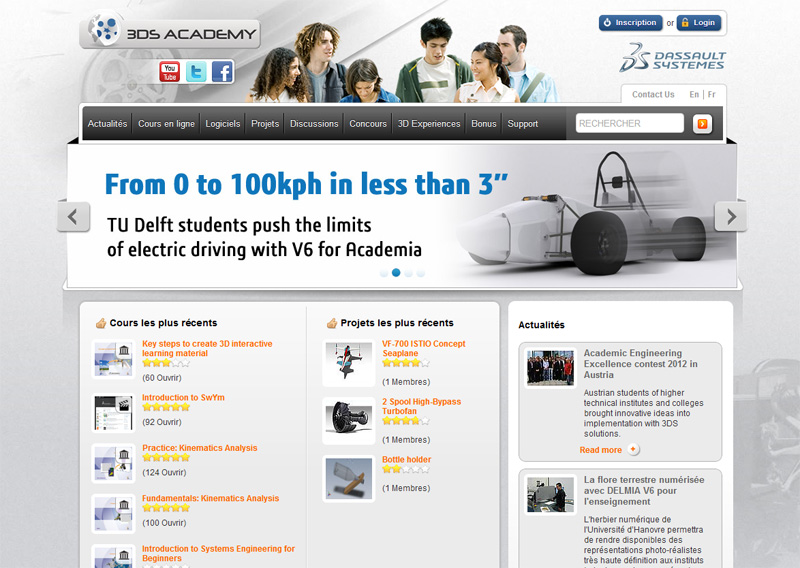Click the turbofan project thumbnail
The image size is (800, 568).
(348, 421)
